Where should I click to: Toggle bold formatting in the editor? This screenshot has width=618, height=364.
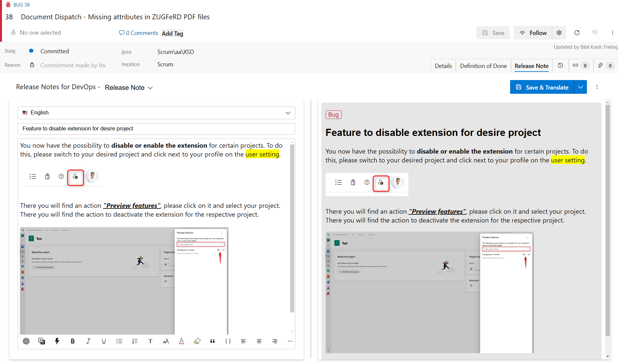point(73,341)
